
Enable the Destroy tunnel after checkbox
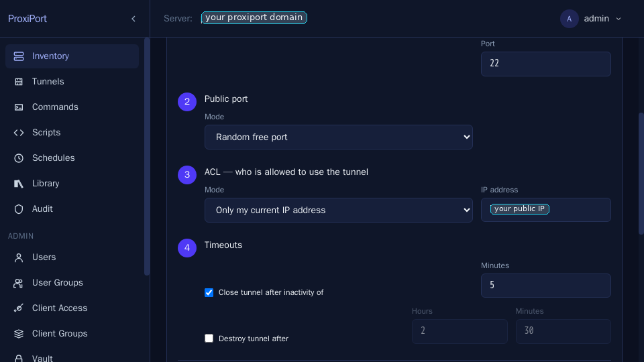click(x=209, y=338)
